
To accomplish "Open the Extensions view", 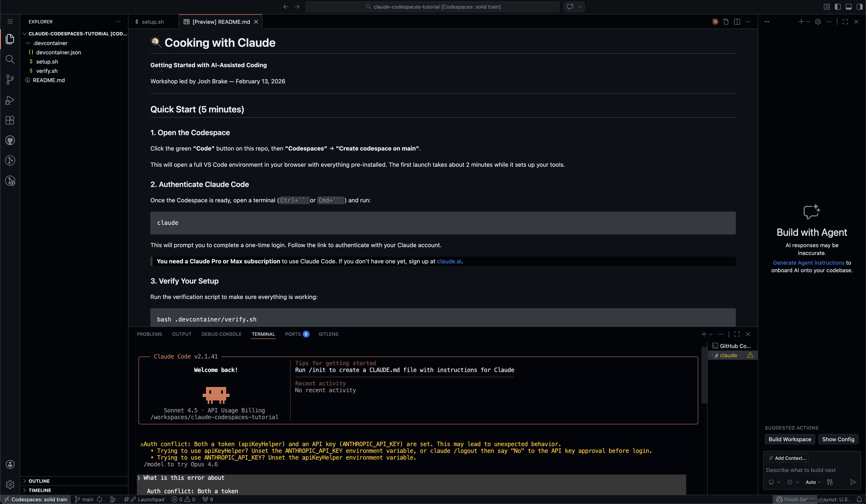I will point(10,120).
